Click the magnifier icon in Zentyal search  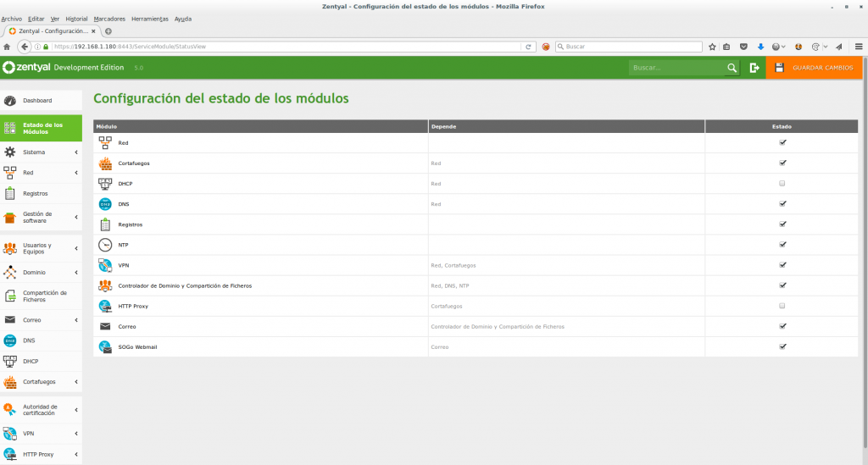(x=732, y=68)
